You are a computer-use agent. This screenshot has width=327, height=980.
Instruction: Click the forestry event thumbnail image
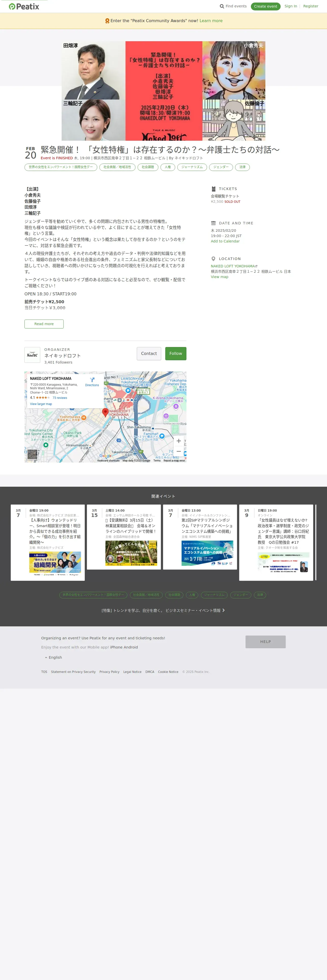[x=131, y=553]
